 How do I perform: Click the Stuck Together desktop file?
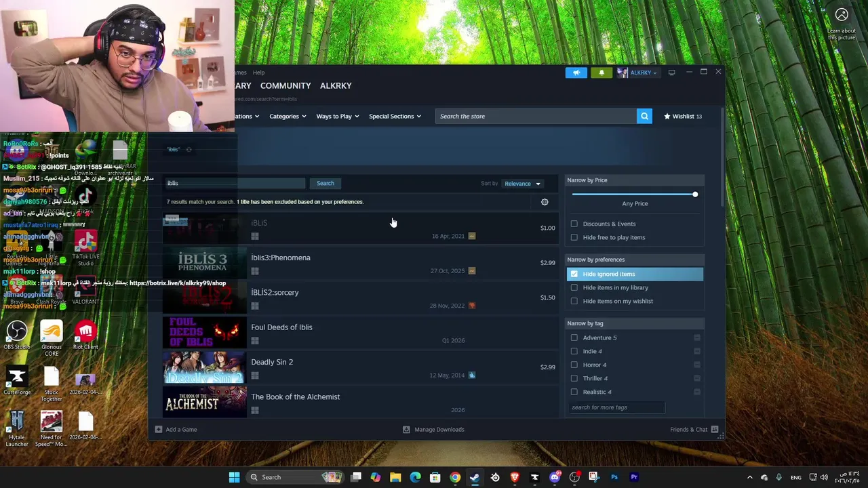[51, 384]
